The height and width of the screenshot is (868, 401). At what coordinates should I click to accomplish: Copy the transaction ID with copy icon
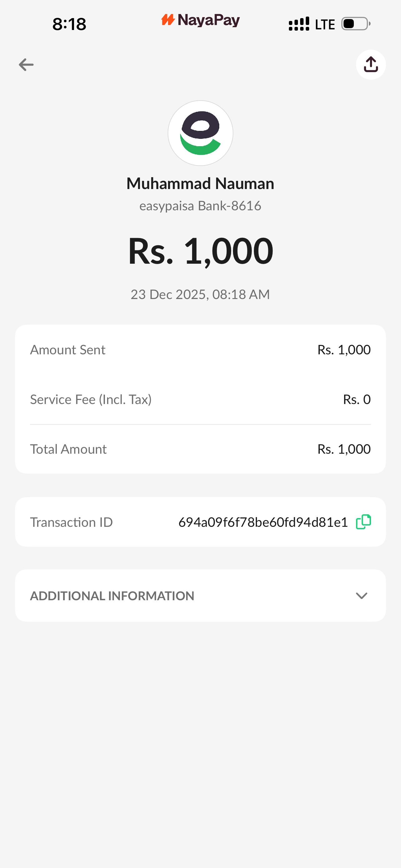[x=363, y=522]
